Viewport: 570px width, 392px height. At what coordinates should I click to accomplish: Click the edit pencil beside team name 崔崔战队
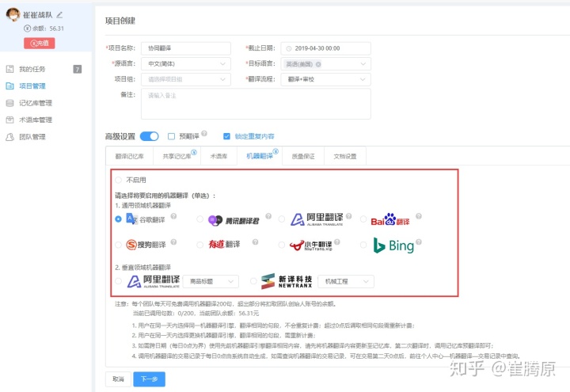coord(59,15)
